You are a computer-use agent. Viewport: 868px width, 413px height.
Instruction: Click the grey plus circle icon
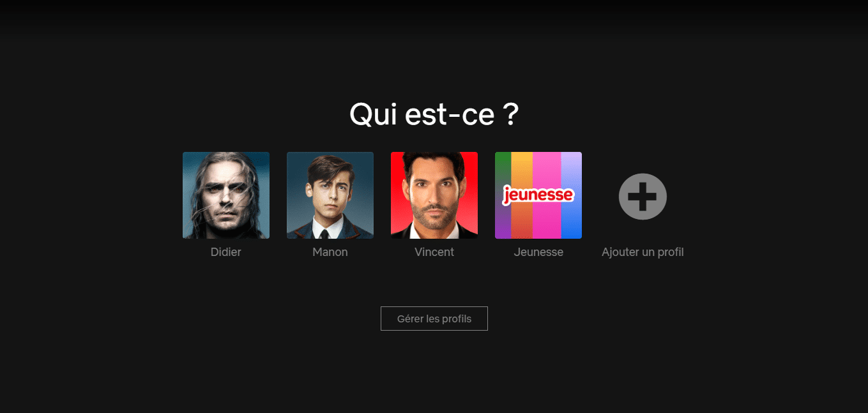pyautogui.click(x=643, y=197)
